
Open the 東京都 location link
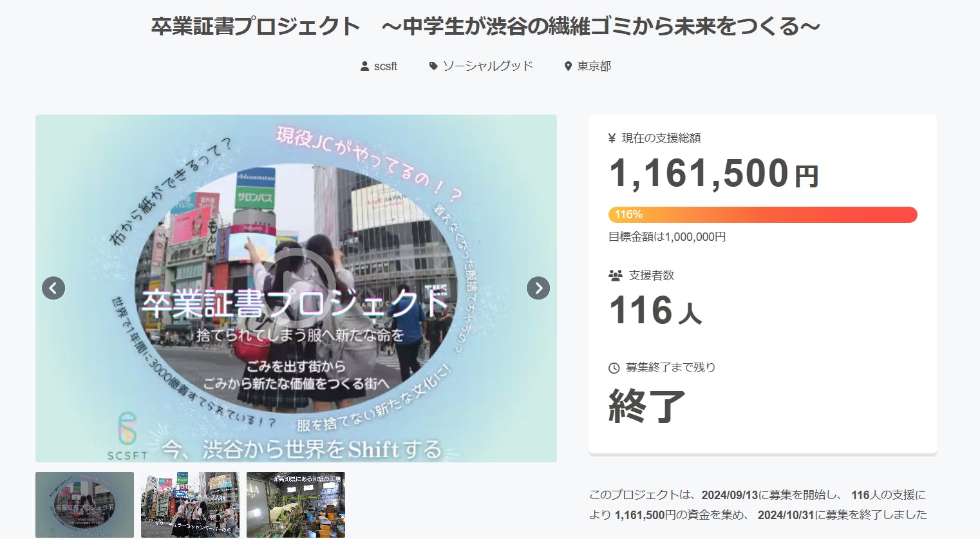594,66
